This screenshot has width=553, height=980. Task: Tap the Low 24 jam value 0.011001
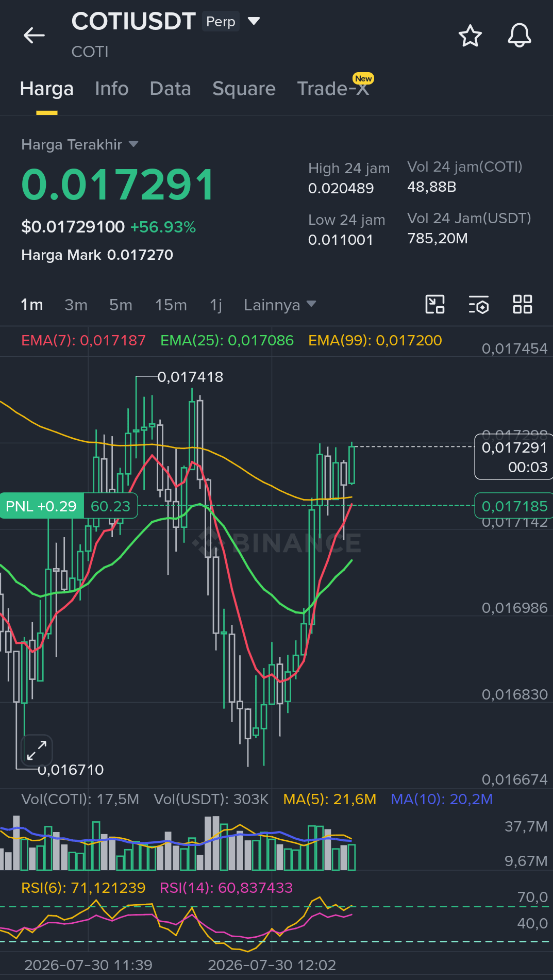(340, 240)
